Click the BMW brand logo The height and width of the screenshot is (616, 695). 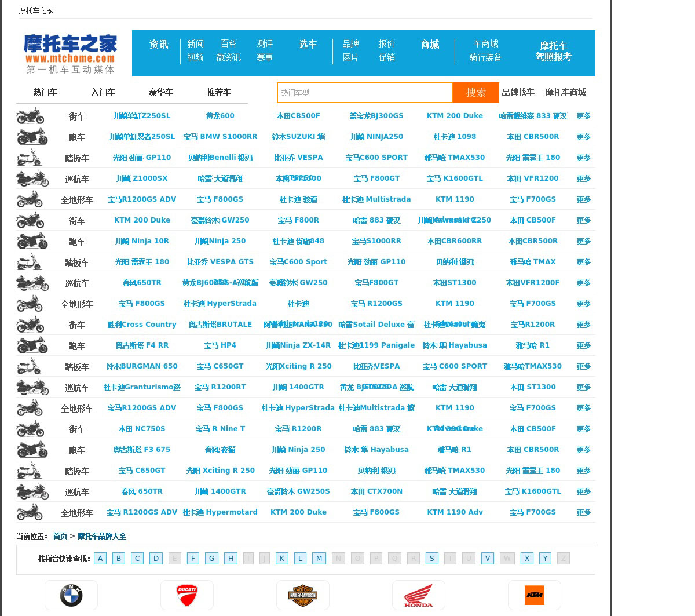click(x=71, y=595)
